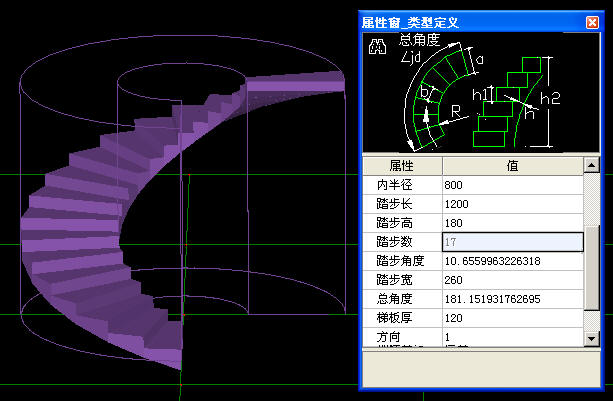Click the binoculars search icon in the property window
Image resolution: width=613 pixels, height=401 pixels.
(x=377, y=47)
